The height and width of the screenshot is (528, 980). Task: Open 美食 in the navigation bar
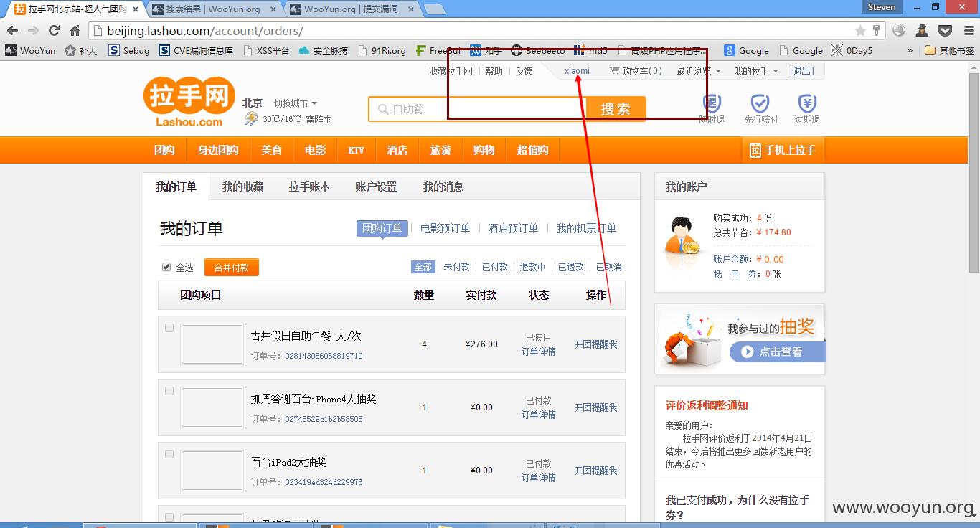[x=271, y=150]
